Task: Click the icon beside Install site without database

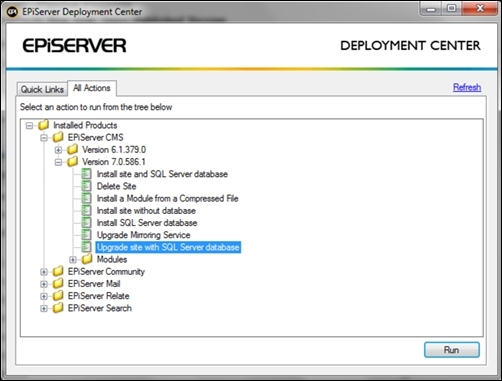Action: click(86, 211)
